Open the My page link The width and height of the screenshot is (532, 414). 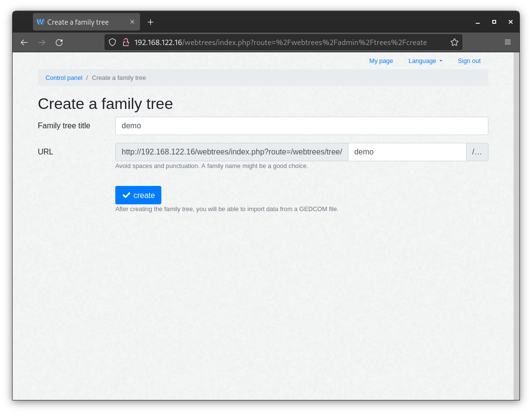381,61
